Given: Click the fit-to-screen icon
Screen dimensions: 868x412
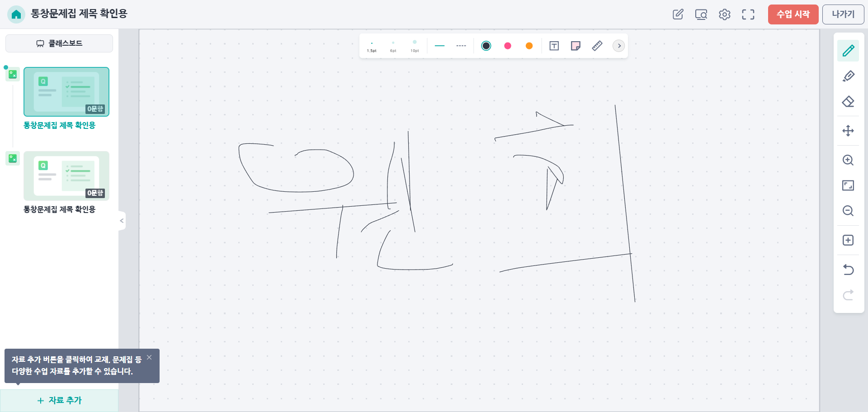Looking at the screenshot, I should (848, 185).
